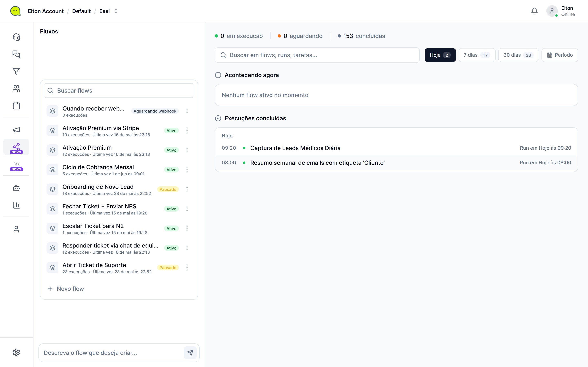Open the bot icon in sidebar
Image resolution: width=588 pixels, height=367 pixels.
pyautogui.click(x=16, y=188)
